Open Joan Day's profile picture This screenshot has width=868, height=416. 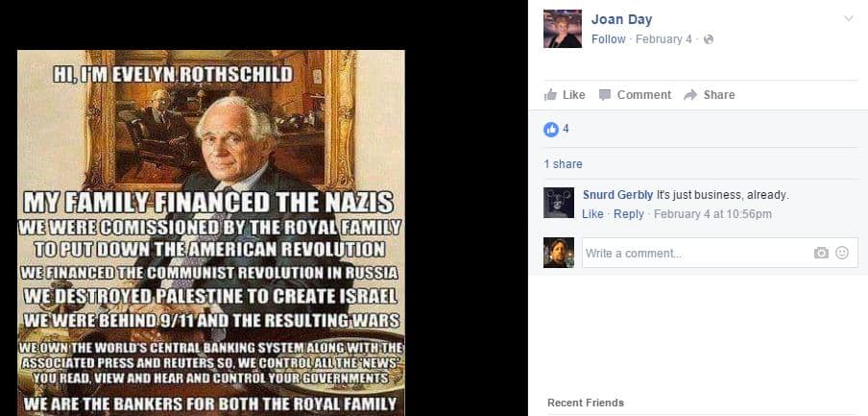(563, 29)
